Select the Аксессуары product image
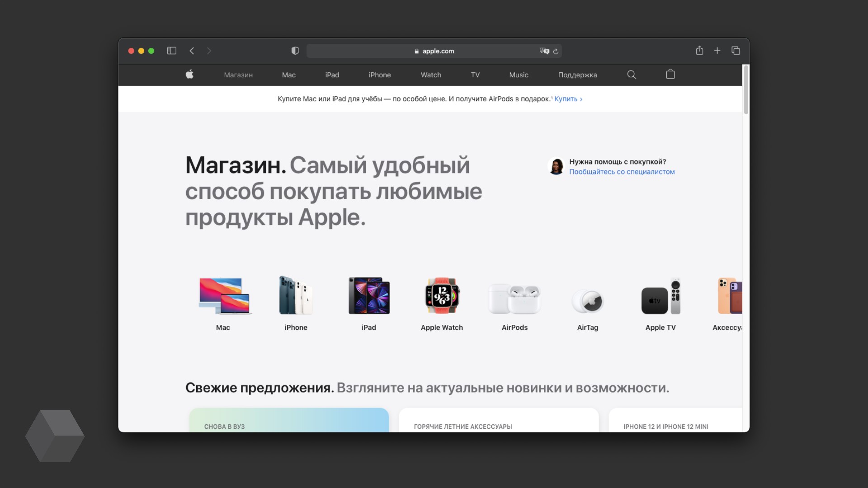 pos(730,296)
